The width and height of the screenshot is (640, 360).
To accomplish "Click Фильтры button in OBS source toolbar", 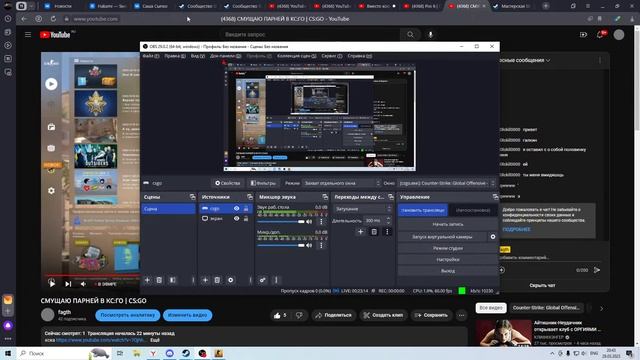I will pos(263,183).
